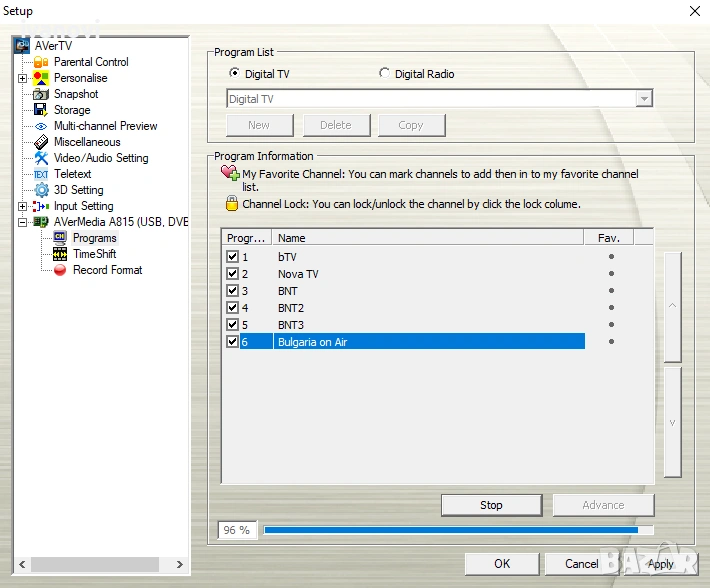710x588 pixels.
Task: Select the Digital Radio radio button
Action: tap(385, 74)
